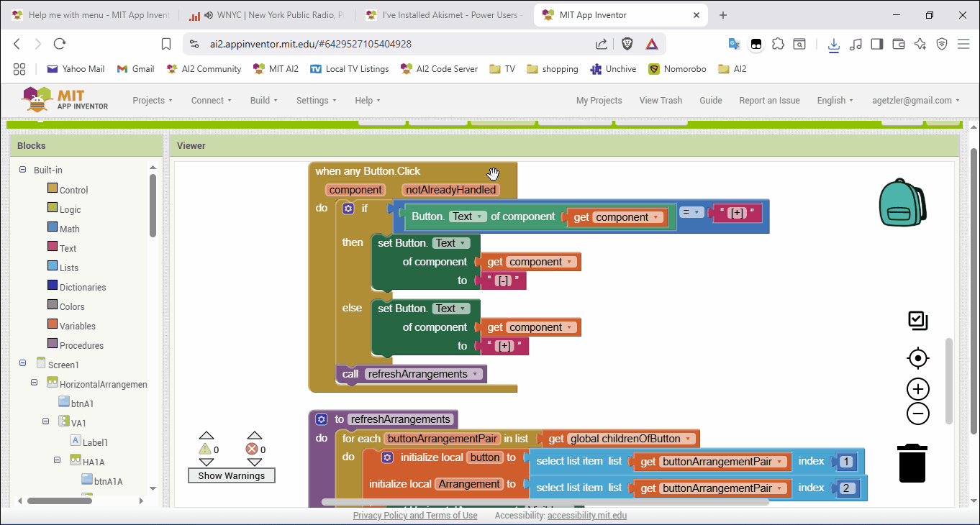Open the AI2 Community bookmark

(204, 69)
